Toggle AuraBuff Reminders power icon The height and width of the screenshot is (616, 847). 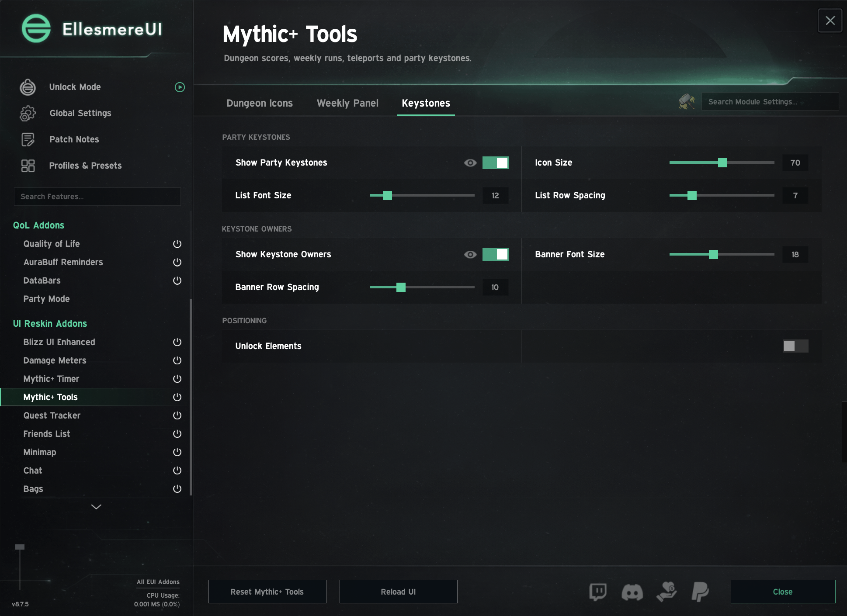pyautogui.click(x=177, y=262)
